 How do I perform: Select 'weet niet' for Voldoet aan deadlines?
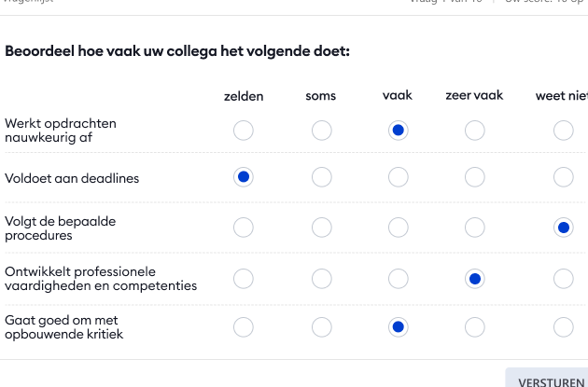pos(563,177)
